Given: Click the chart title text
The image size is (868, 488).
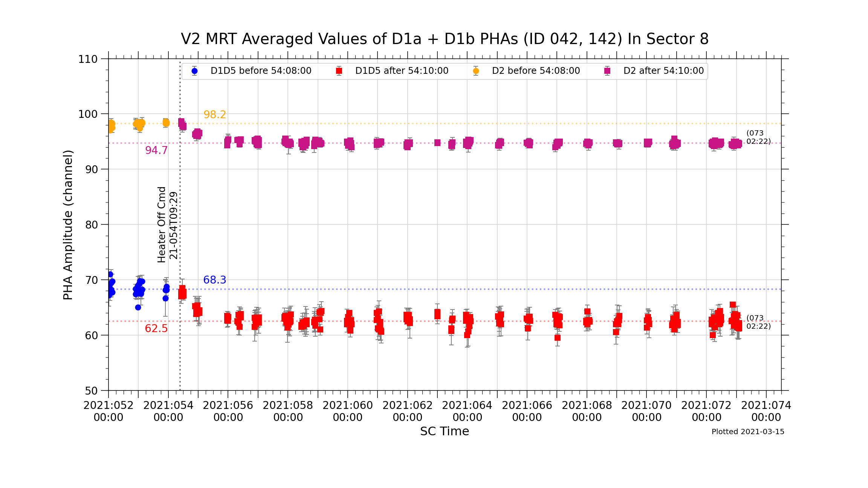Looking at the screenshot, I should [x=445, y=39].
